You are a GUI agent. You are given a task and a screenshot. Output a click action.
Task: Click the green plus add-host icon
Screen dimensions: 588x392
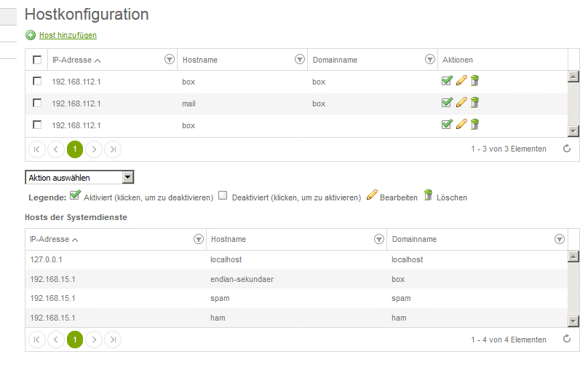point(30,35)
